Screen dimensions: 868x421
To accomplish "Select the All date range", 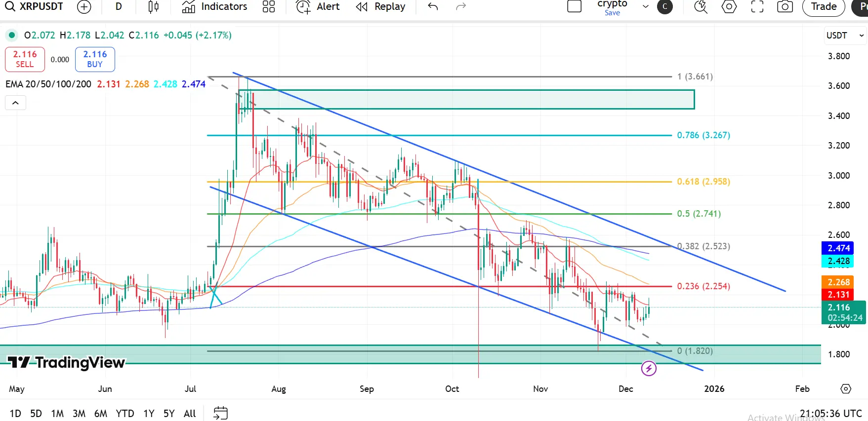I will click(190, 414).
